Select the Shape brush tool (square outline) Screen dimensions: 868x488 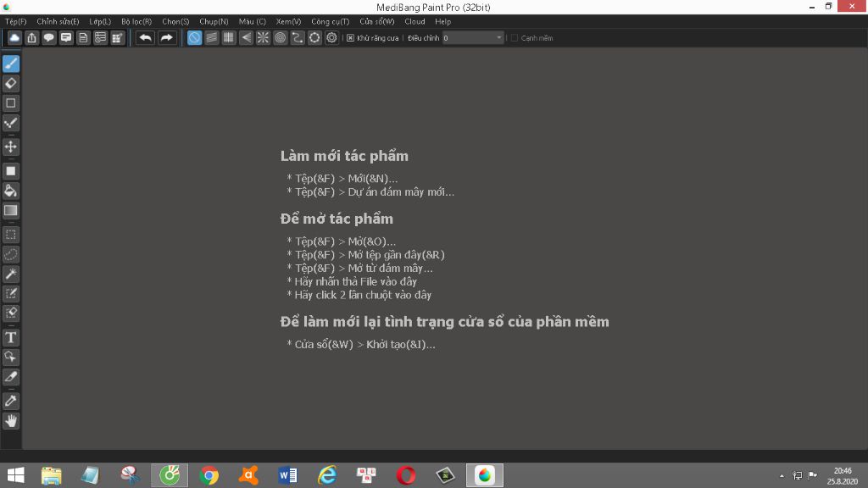click(x=10, y=103)
